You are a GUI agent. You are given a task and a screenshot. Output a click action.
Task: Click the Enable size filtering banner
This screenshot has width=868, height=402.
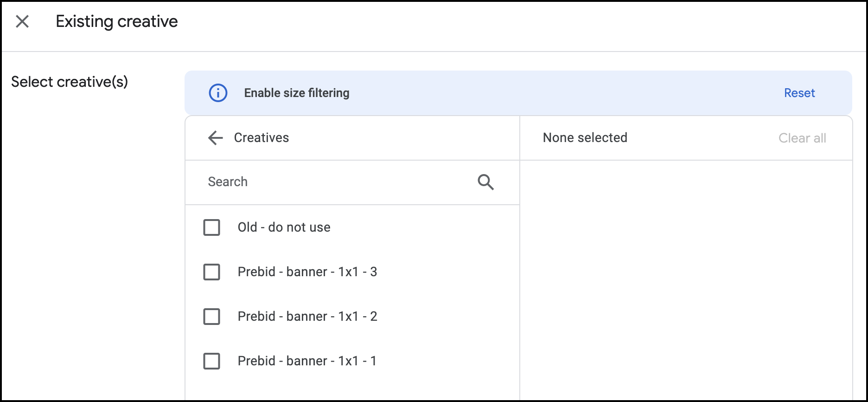pos(297,93)
